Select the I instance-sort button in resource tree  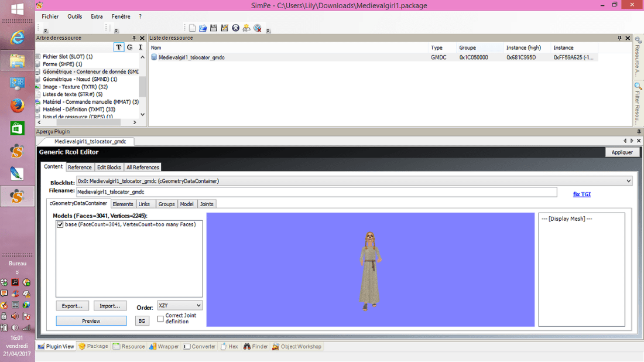[x=140, y=47]
